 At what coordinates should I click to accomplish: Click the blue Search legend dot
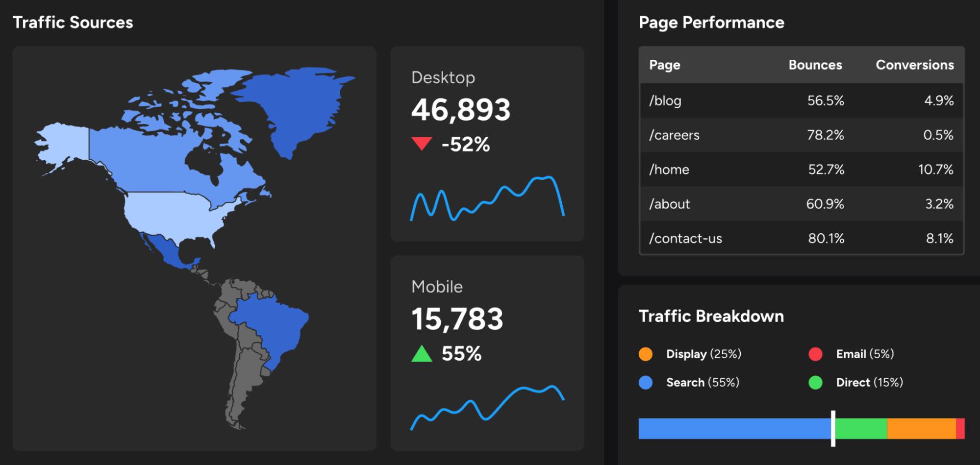[x=646, y=382]
